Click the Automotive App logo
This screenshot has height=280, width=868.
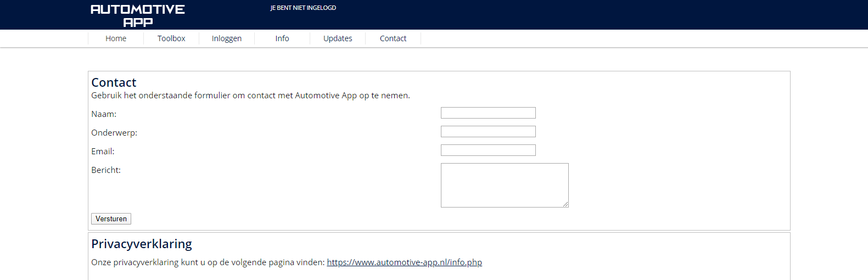pos(138,15)
